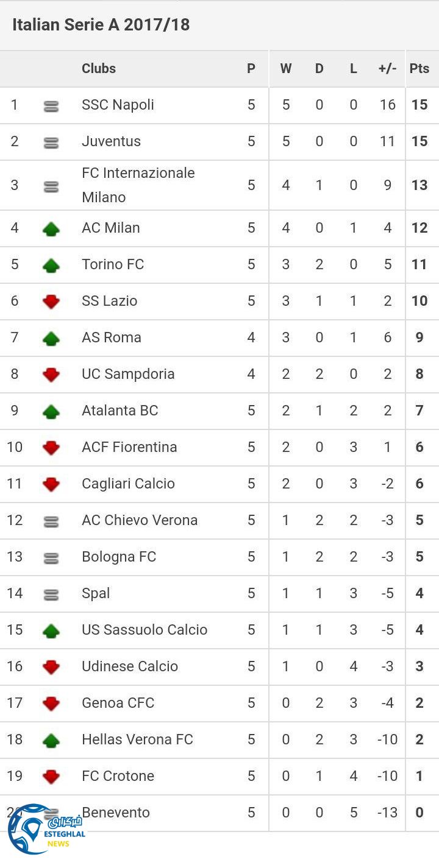Select the Atalanta BC club name

coord(120,411)
